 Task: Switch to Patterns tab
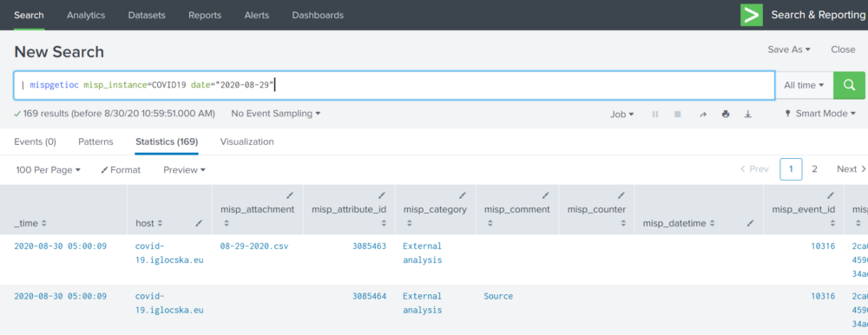(x=95, y=141)
